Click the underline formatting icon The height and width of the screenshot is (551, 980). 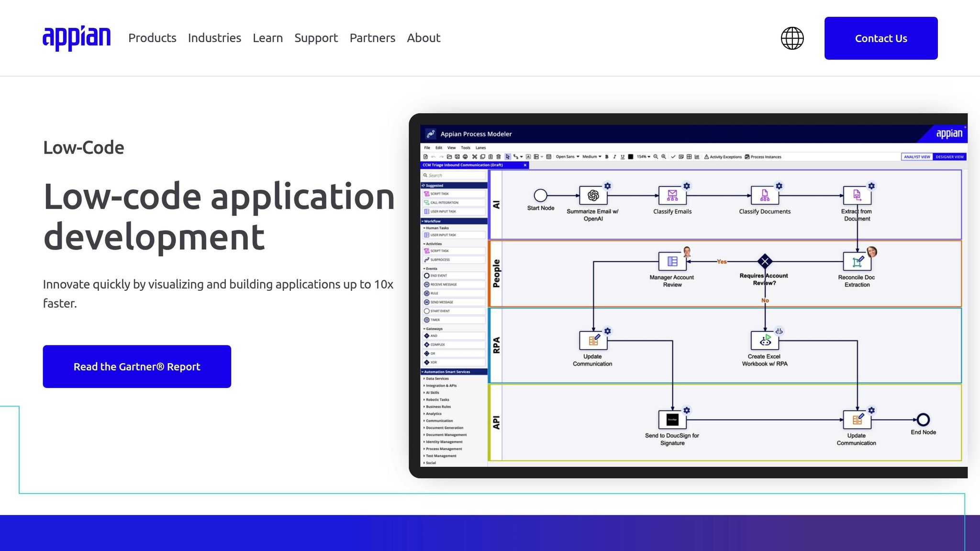[623, 156]
